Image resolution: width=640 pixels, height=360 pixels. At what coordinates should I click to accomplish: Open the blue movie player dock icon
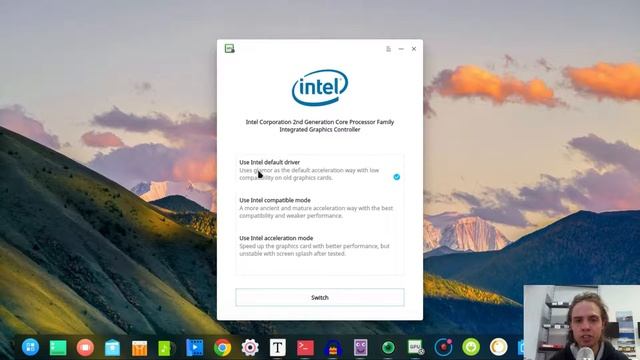[x=195, y=348]
